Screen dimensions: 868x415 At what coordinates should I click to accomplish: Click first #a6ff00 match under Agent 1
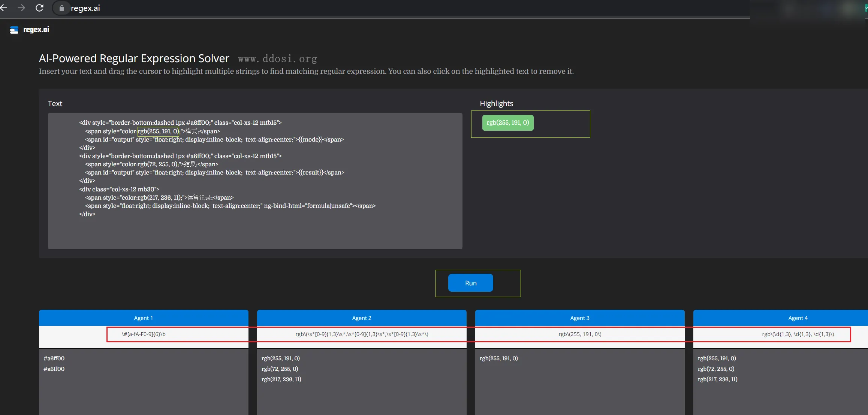click(x=54, y=358)
